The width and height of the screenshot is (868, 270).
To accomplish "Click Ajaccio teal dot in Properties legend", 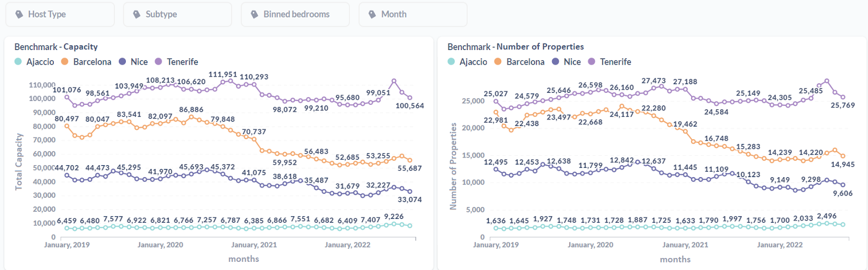I will tap(451, 61).
